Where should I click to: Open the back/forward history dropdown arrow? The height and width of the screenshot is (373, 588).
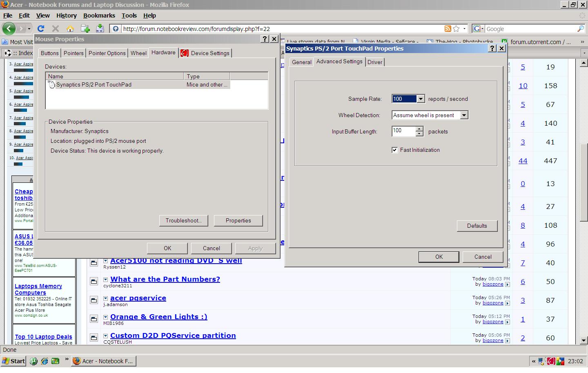[29, 29]
